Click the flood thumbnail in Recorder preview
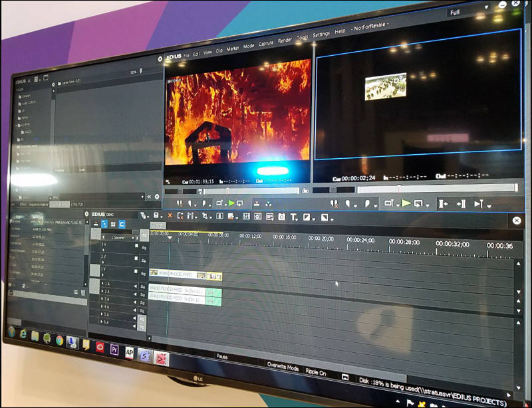 coord(386,86)
